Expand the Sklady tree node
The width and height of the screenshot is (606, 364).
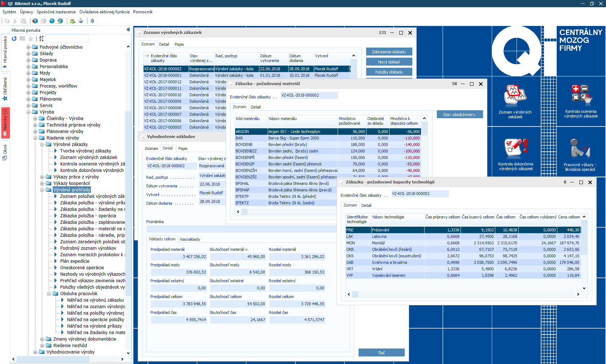click(x=28, y=54)
